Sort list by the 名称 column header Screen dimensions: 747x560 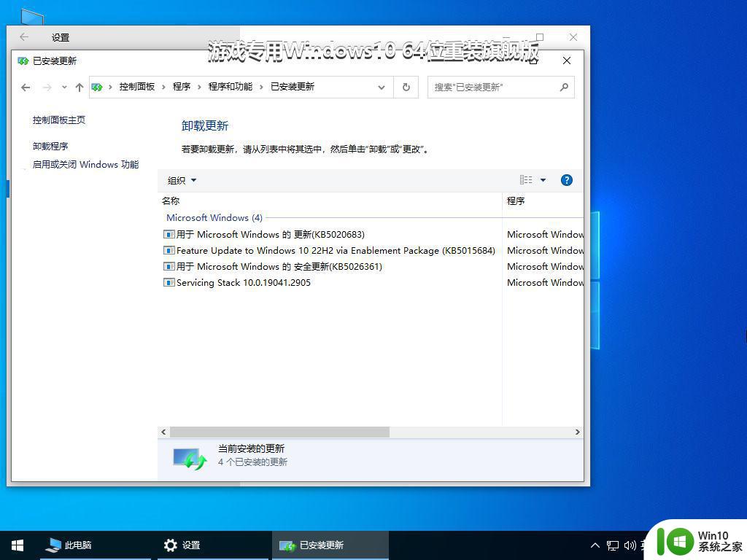click(171, 201)
